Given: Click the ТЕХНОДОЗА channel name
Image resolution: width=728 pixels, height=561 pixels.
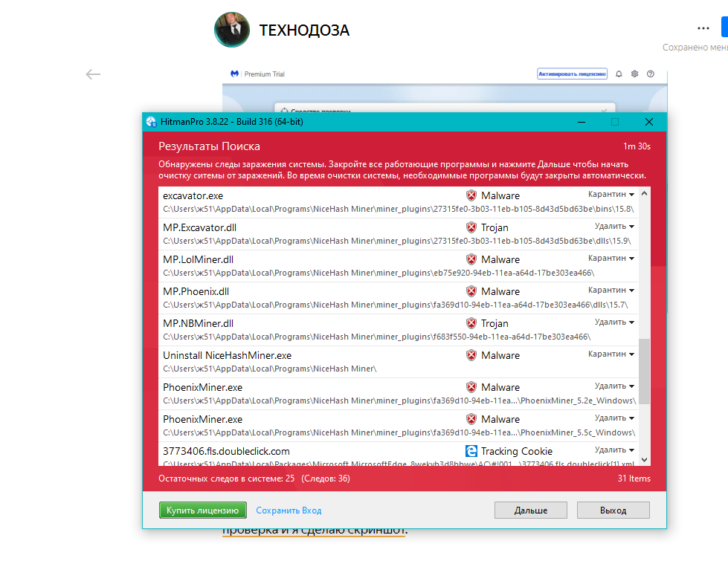Looking at the screenshot, I should point(304,30).
